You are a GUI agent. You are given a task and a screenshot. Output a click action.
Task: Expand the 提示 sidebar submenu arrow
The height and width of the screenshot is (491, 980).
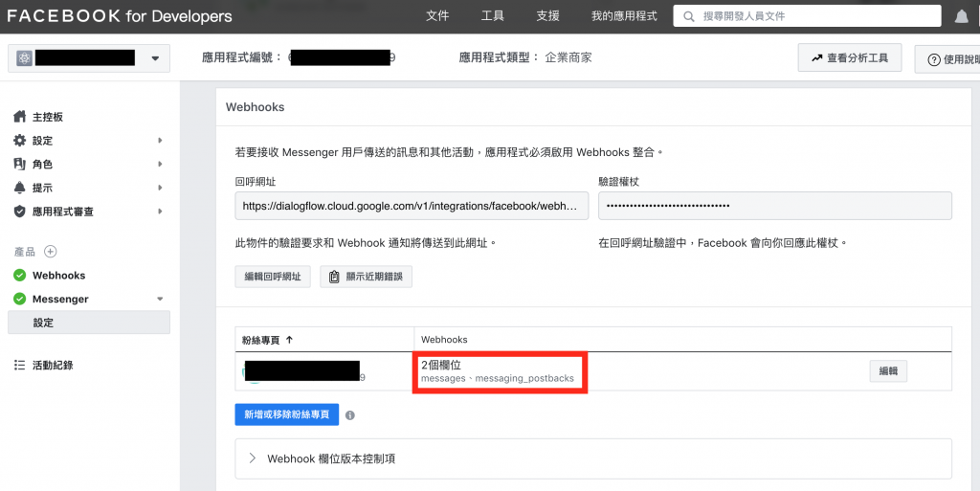(x=160, y=188)
